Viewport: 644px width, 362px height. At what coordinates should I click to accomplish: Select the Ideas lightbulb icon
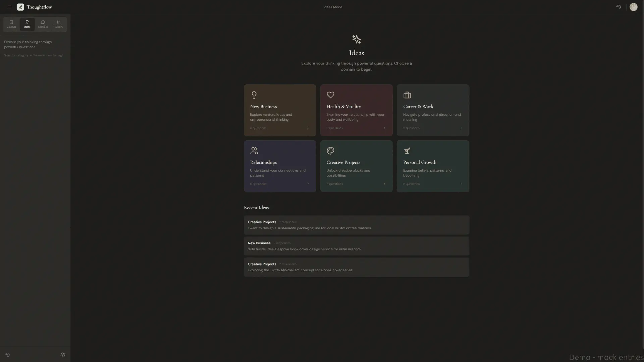pyautogui.click(x=27, y=22)
